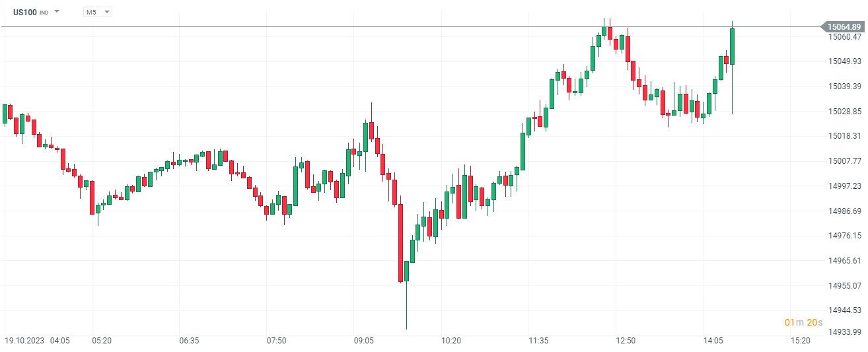This screenshot has height=352, width=868.
Task: Click the 15039.39 price axis label
Action: [844, 87]
